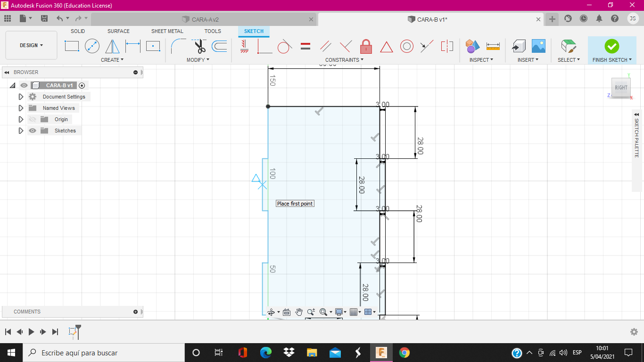Jump to timeline start
This screenshot has width=644, height=362.
pyautogui.click(x=8, y=332)
